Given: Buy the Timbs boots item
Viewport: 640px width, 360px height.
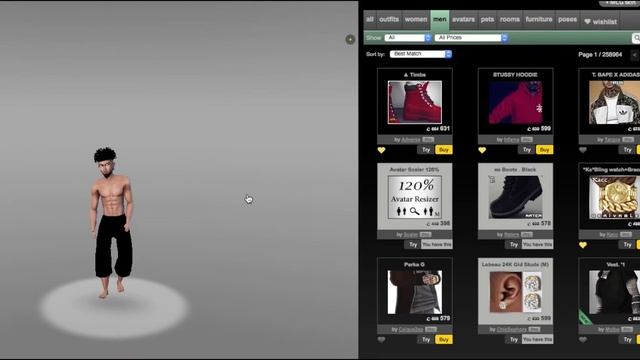Looking at the screenshot, I should coord(444,150).
